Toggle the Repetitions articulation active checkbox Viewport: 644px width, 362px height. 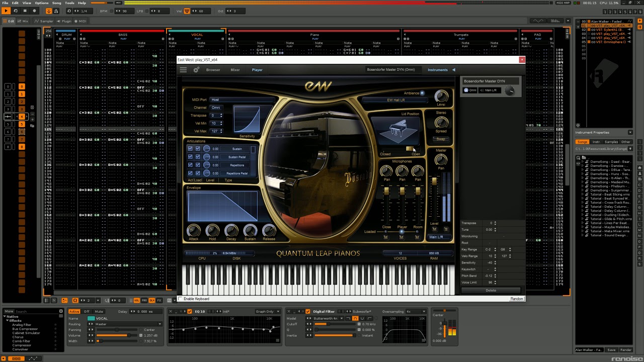[x=190, y=165]
